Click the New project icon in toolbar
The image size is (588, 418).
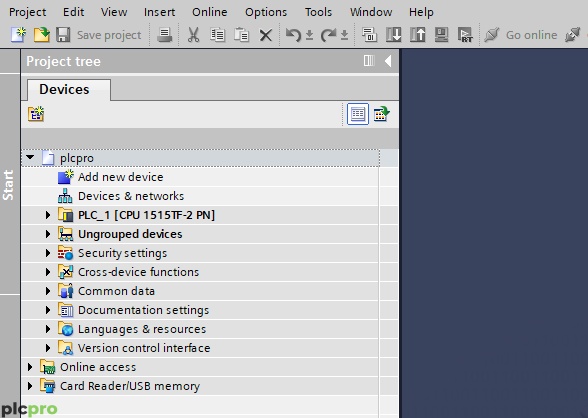[18, 35]
